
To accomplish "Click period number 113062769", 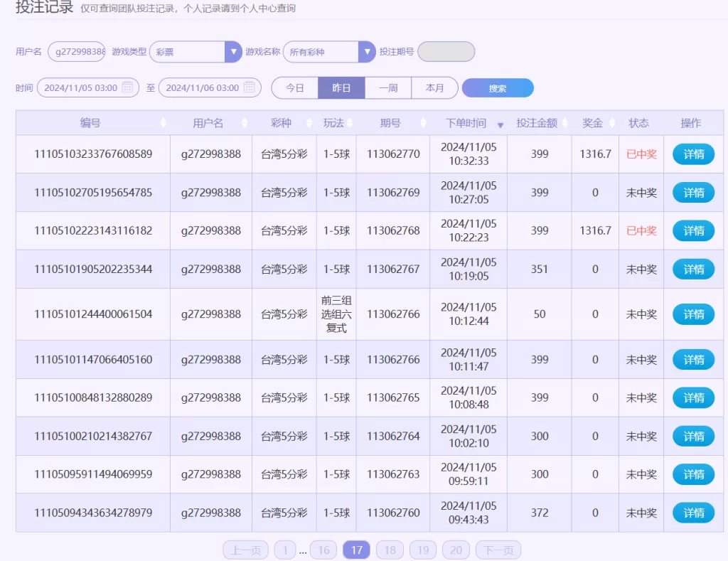I will 393,193.
